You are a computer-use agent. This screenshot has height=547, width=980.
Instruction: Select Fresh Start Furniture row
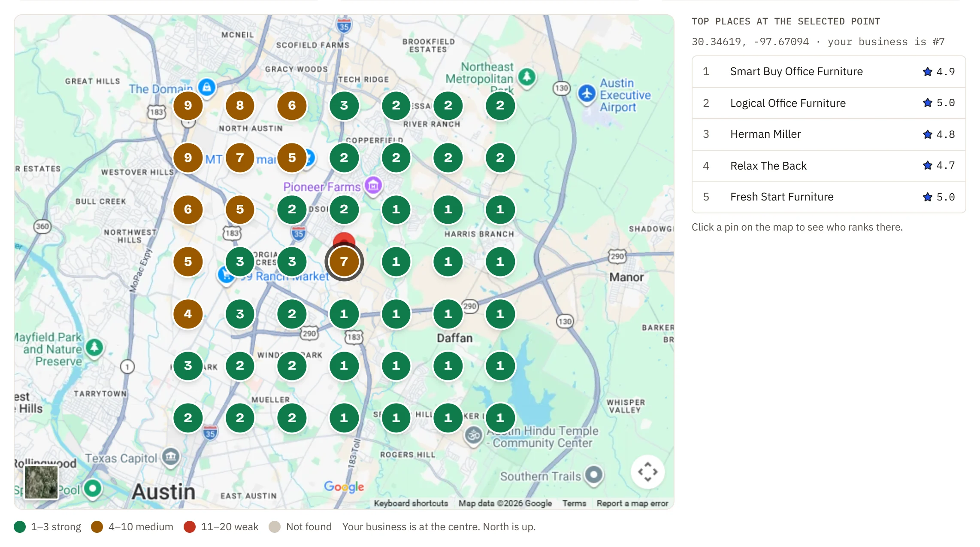coord(829,197)
